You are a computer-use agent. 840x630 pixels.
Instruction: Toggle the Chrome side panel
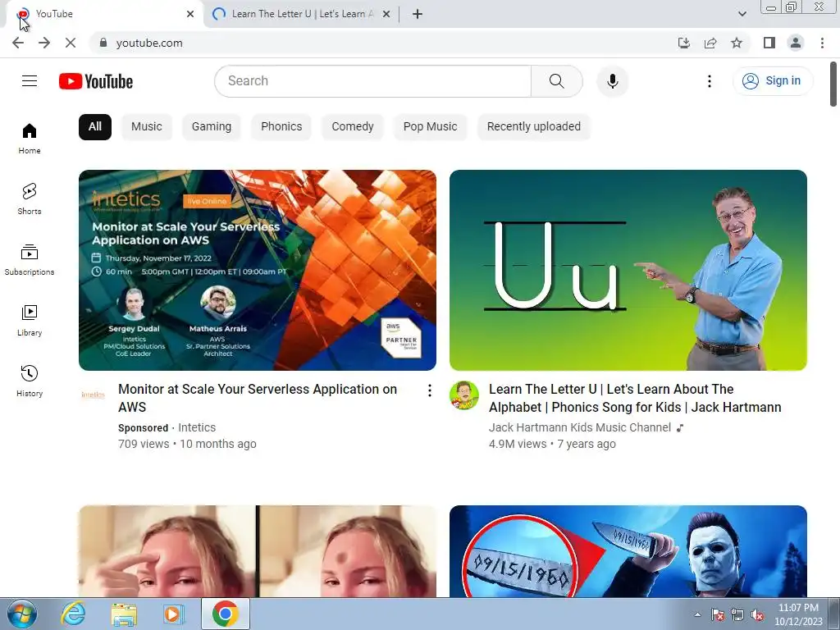click(x=769, y=43)
